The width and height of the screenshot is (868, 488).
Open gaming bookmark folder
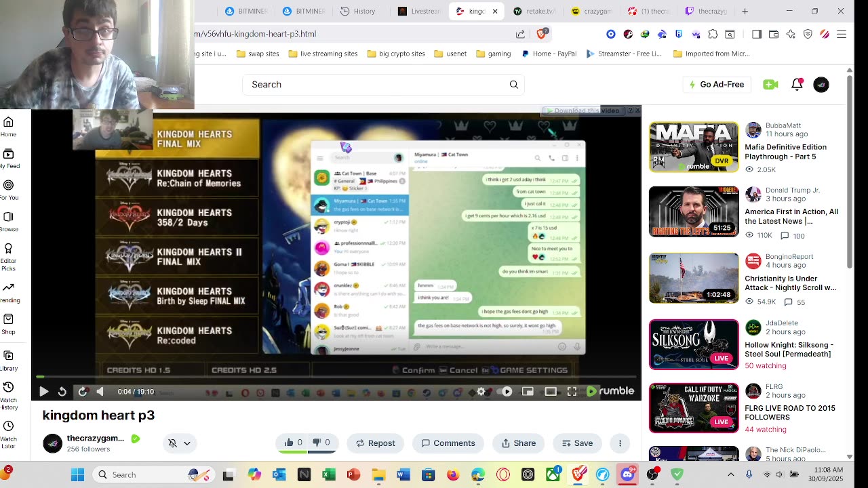tap(493, 54)
